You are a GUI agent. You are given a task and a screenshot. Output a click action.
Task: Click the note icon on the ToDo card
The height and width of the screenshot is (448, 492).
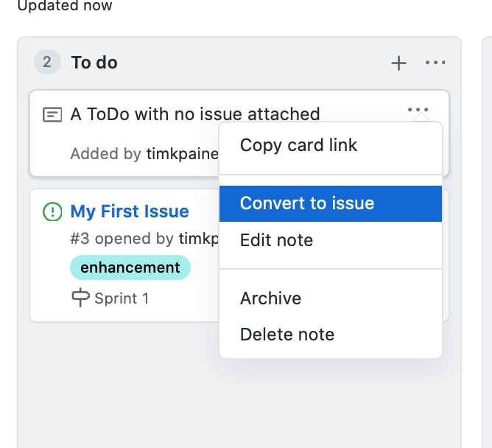point(52,115)
